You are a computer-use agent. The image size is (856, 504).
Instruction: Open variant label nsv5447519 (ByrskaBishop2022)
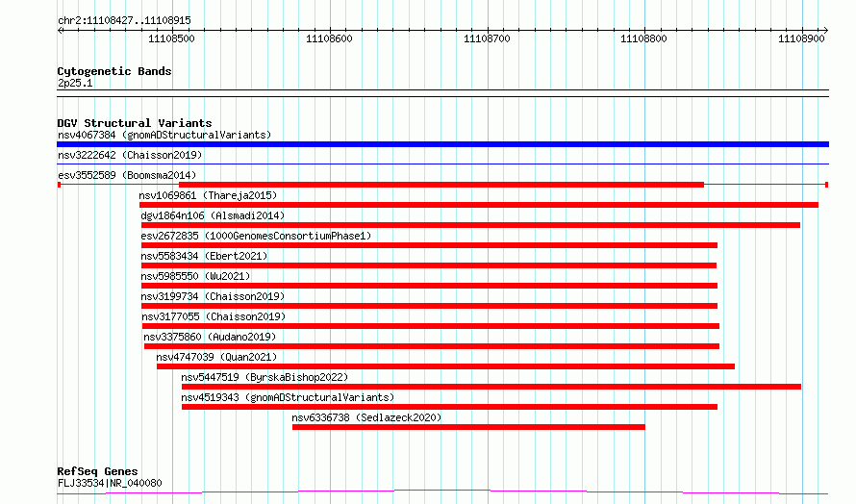pos(264,377)
